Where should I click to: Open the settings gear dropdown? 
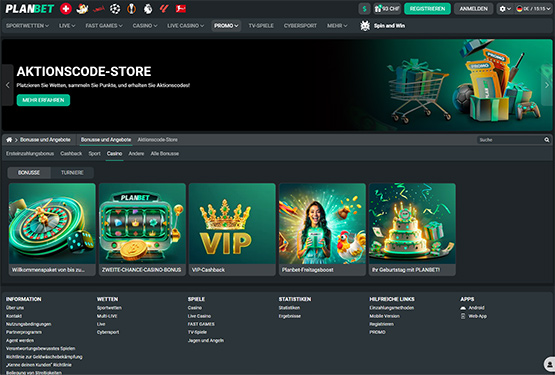505,8
